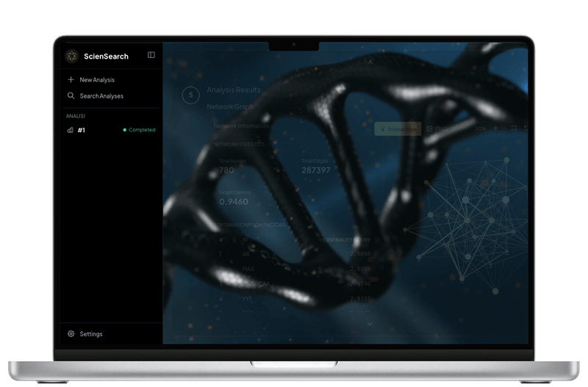Click the Analysis Results heading

click(234, 90)
